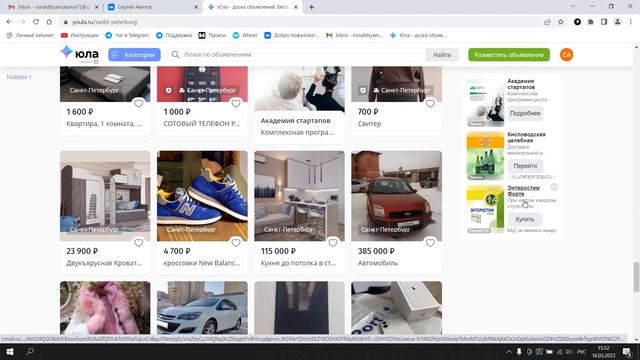The width and height of the screenshot is (640, 360).
Task: Favorite the 385 000 ₽ Автомобиль heart
Action: (430, 243)
